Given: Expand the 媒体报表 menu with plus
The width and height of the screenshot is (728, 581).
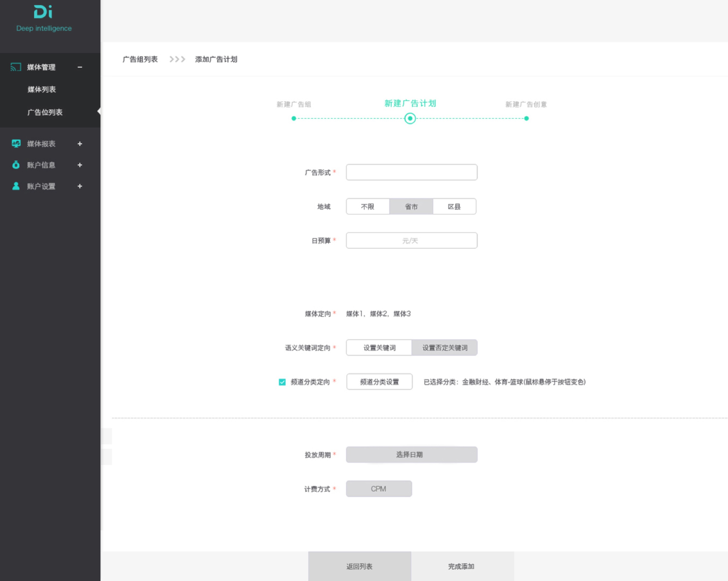Looking at the screenshot, I should [x=80, y=144].
